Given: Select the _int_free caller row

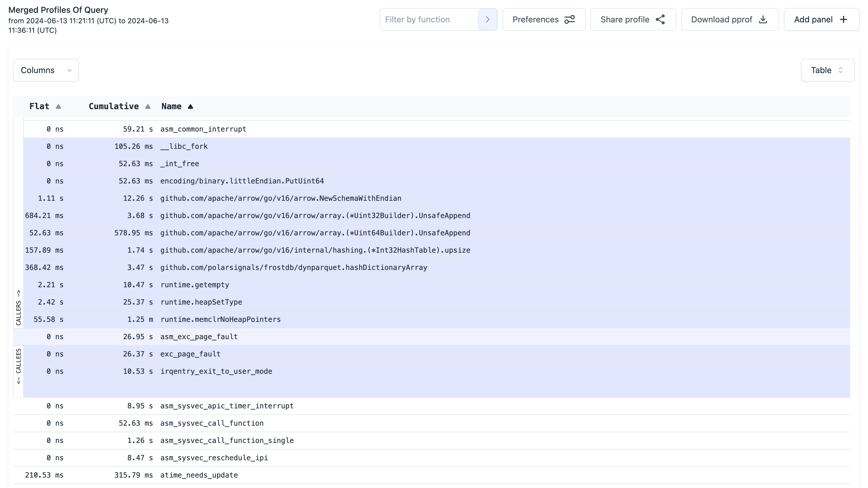Looking at the screenshot, I should point(437,163).
